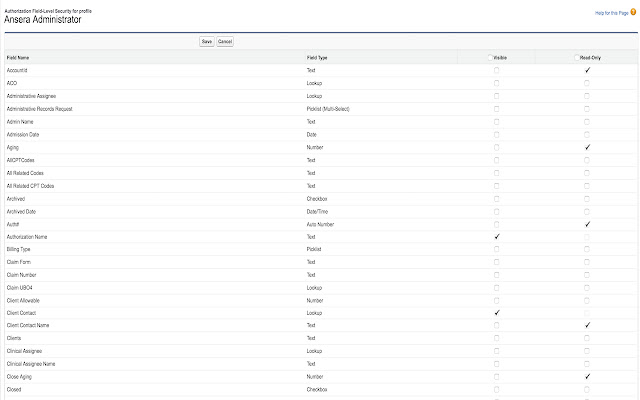Select the Field Name column header
Image resolution: width=640 pixels, height=400 pixels.
(18, 58)
